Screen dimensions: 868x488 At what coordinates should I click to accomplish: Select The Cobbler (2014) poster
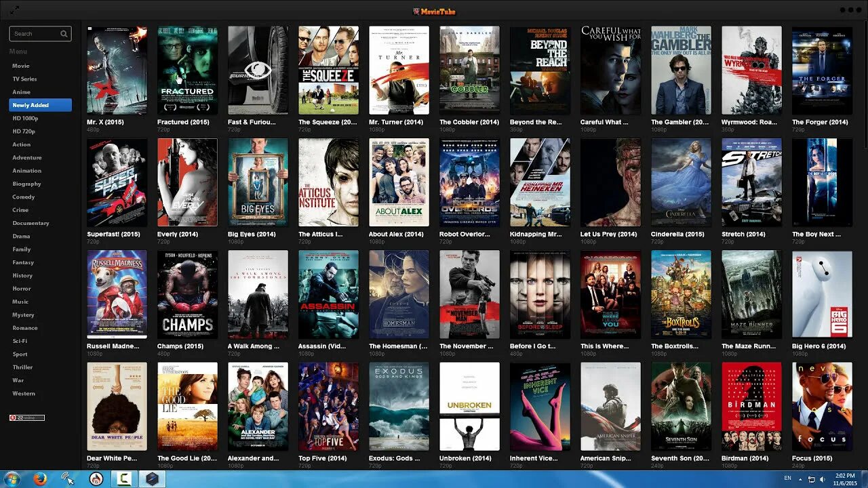469,70
